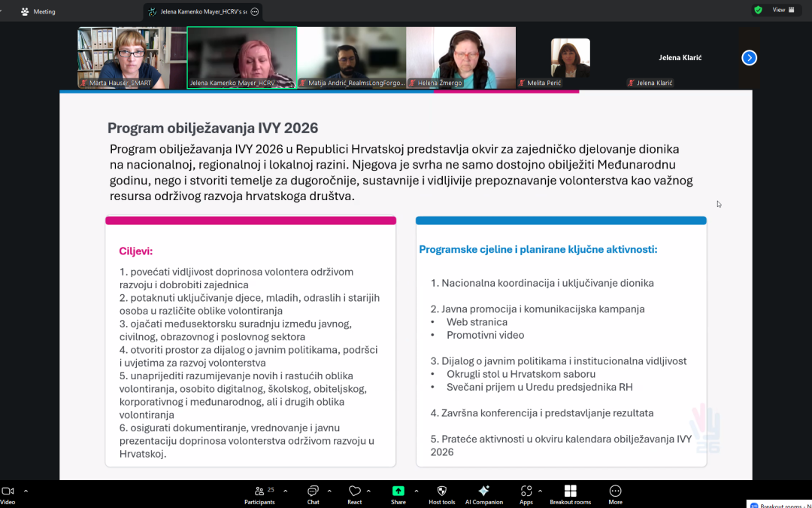Click muted mic icon on Helena Žmergo
Image resolution: width=812 pixels, height=508 pixels.
click(x=413, y=83)
